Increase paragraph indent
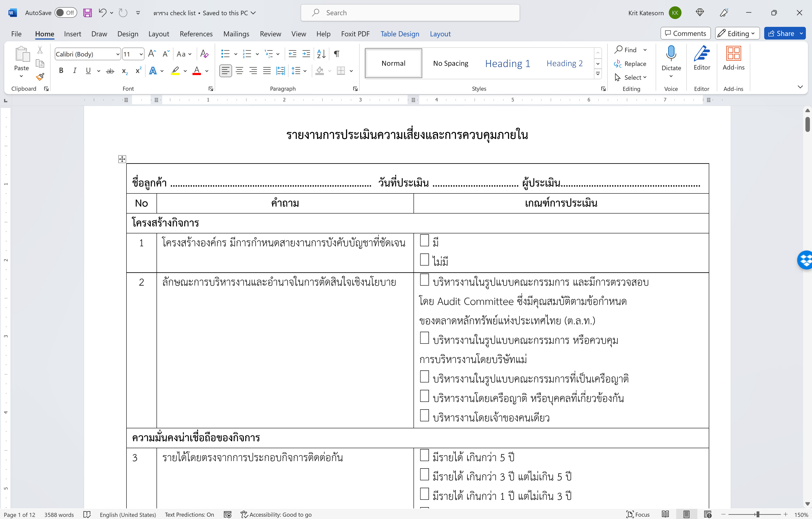Image resolution: width=812 pixels, height=519 pixels. 306,53
